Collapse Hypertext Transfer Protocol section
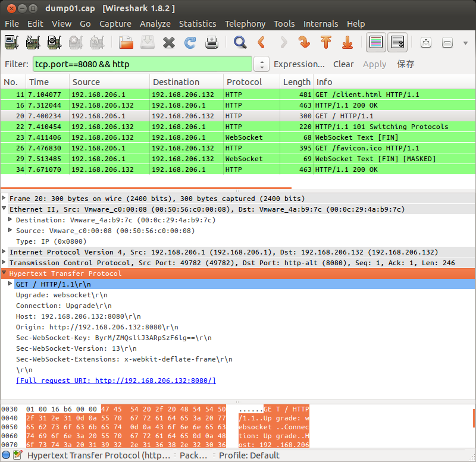The height and width of the screenshot is (462, 476). point(4,273)
